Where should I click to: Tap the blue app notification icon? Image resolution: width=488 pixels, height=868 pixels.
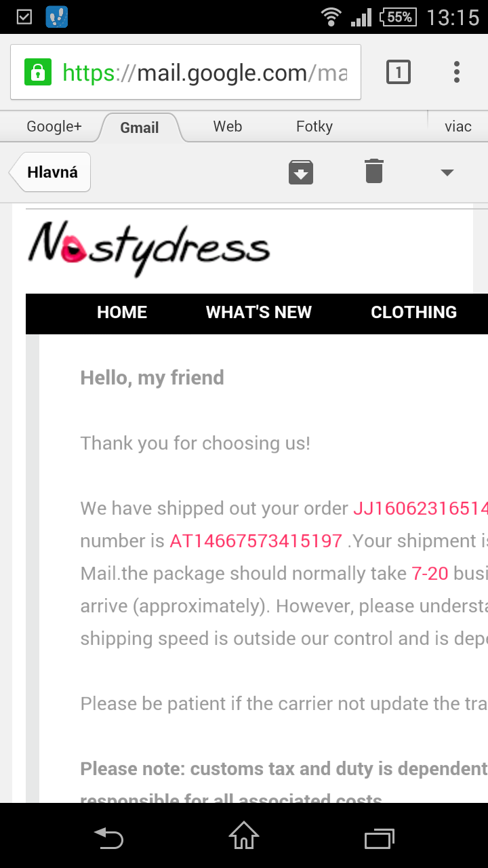(x=57, y=16)
